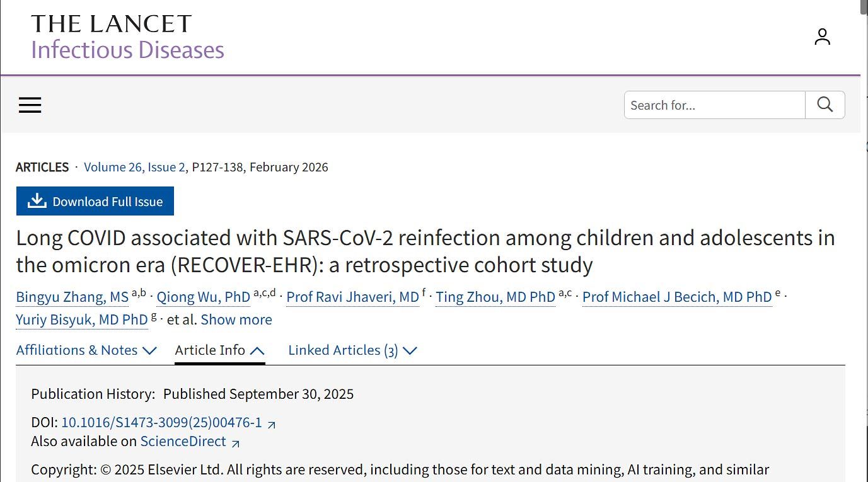Image resolution: width=868 pixels, height=482 pixels.
Task: Open the DOI 10.1016/S1473-3099(25)00476-1 link
Action: (x=161, y=422)
